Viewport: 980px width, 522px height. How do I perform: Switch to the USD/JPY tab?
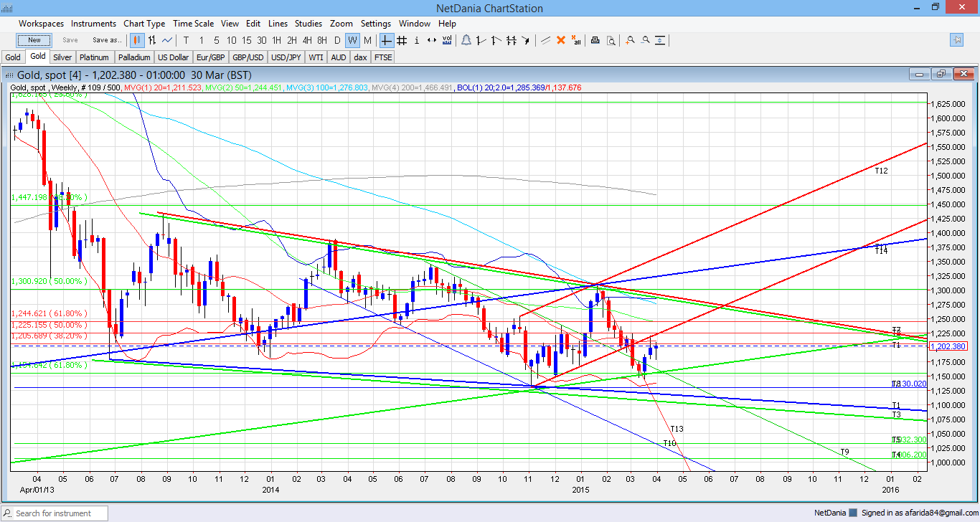(286, 57)
